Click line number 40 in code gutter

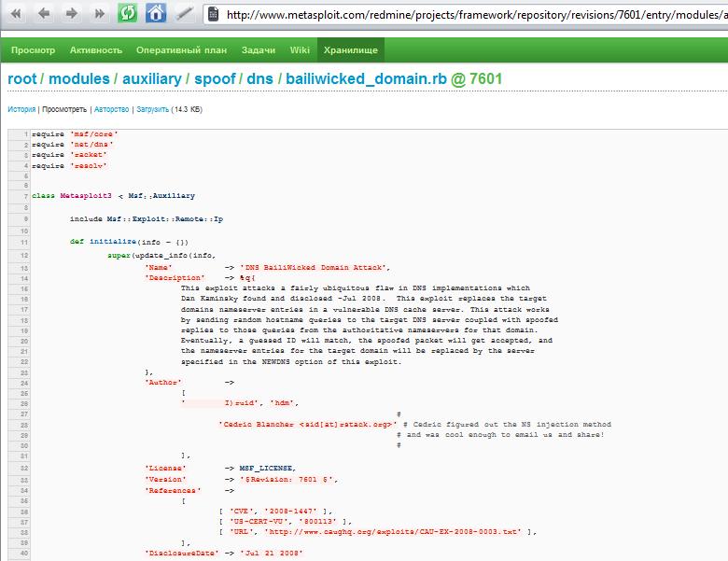(24, 554)
